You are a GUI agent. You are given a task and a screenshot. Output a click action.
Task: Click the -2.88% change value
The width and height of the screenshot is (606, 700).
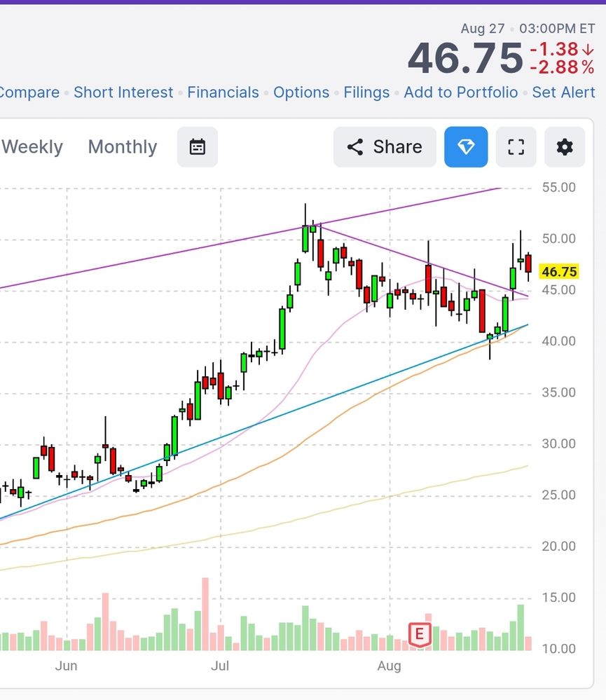click(562, 67)
